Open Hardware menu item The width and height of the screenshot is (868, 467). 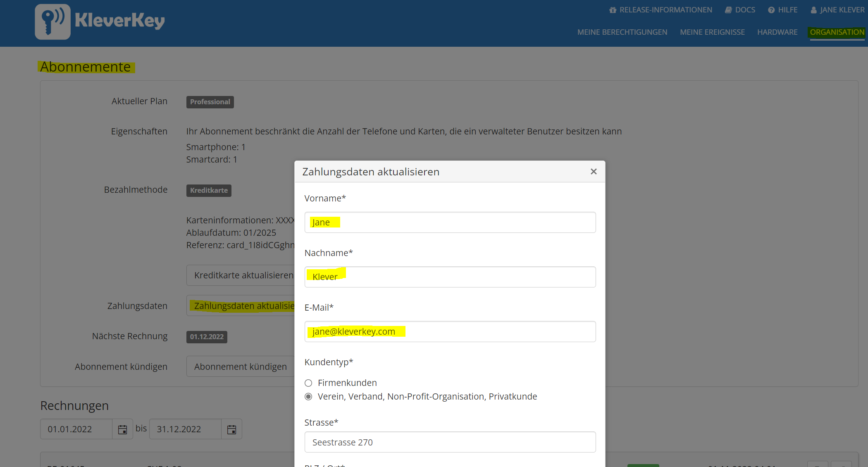point(777,32)
